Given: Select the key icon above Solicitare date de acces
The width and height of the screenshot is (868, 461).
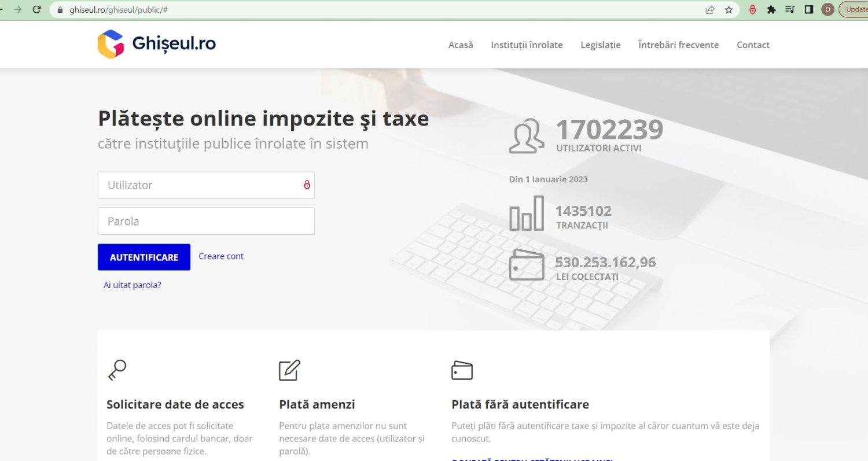Looking at the screenshot, I should click(118, 369).
